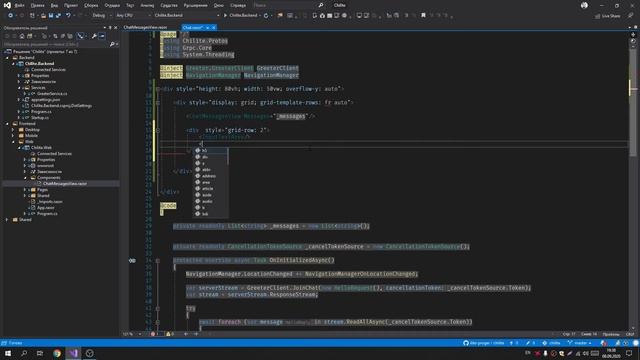
Task: Click Home icon in Solution Explorer toolbar
Action: (x=22, y=36)
